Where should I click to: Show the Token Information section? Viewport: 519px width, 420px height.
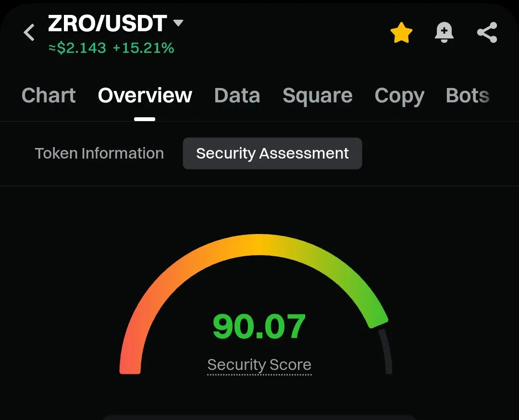point(99,153)
